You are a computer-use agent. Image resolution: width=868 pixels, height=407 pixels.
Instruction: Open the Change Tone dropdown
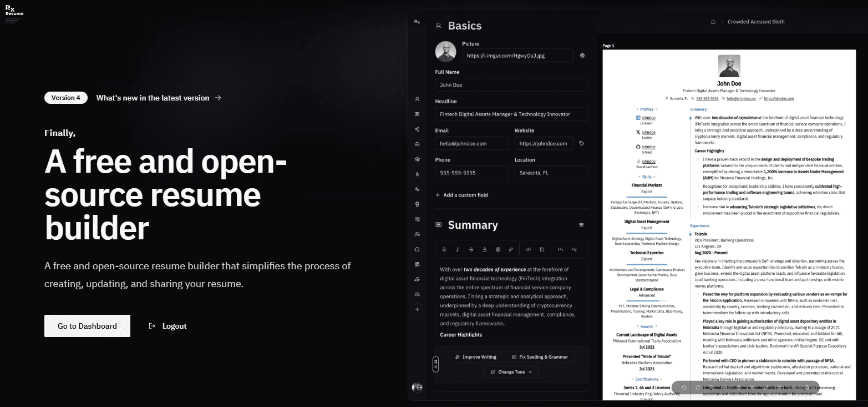(x=511, y=371)
